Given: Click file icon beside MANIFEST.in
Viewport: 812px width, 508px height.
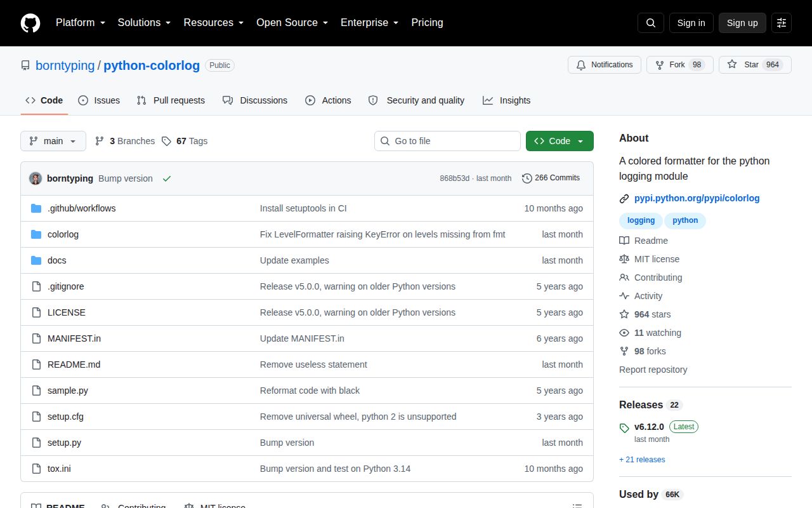Looking at the screenshot, I should [x=36, y=338].
